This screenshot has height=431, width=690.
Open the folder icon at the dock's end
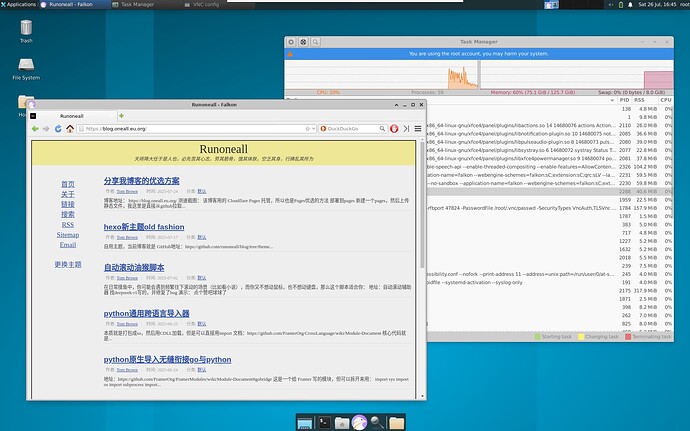tap(396, 423)
